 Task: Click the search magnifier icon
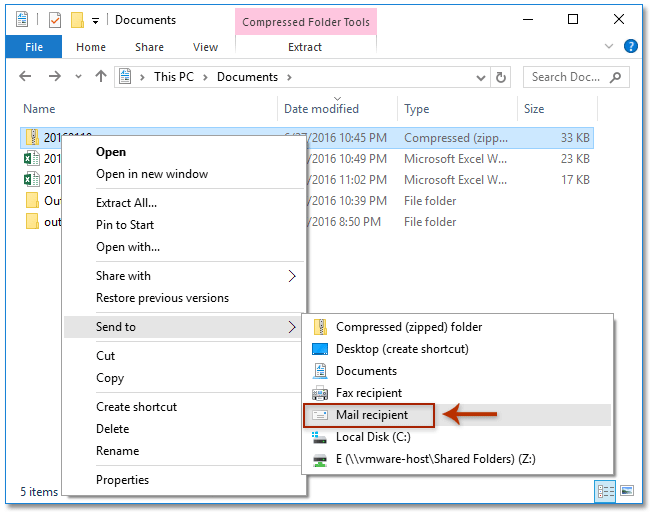pos(617,76)
